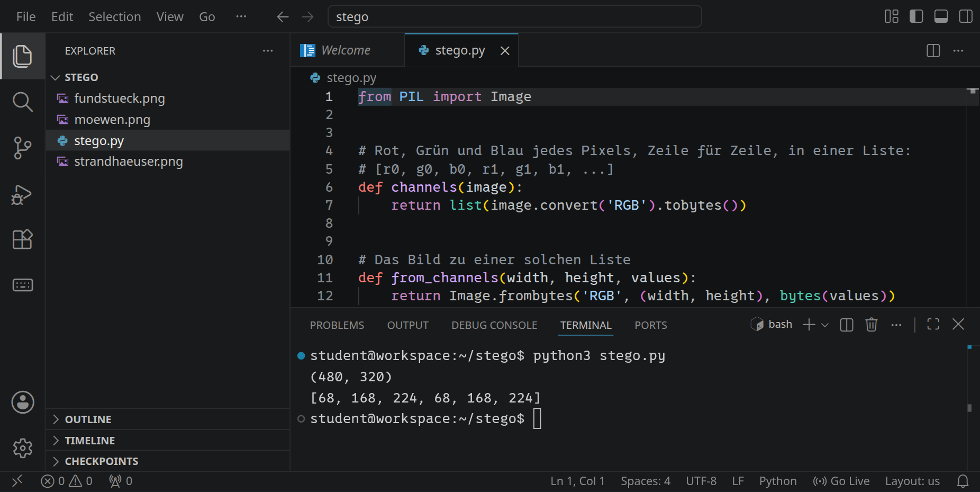Open fundstueck.png in the explorer
The width and height of the screenshot is (980, 492).
pos(167,99)
